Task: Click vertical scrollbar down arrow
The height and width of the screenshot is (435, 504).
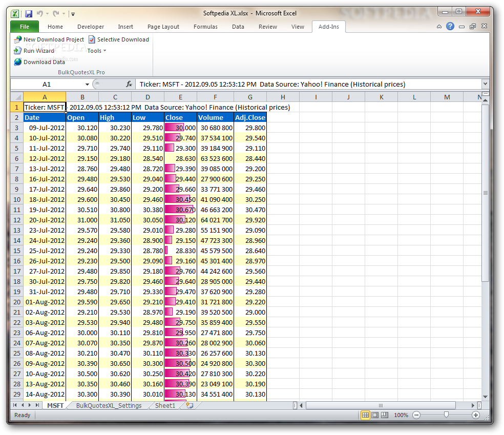Action: (486, 397)
